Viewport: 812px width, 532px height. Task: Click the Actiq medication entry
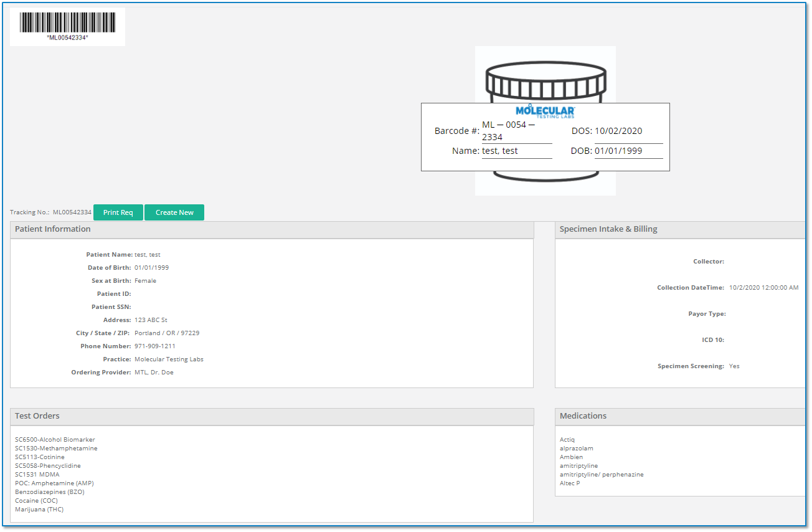(x=567, y=439)
